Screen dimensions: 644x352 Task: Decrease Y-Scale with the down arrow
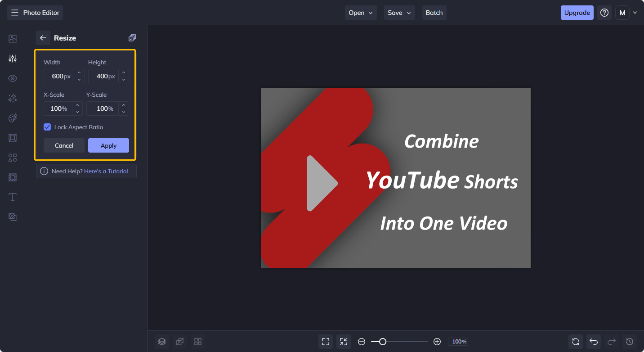(124, 112)
